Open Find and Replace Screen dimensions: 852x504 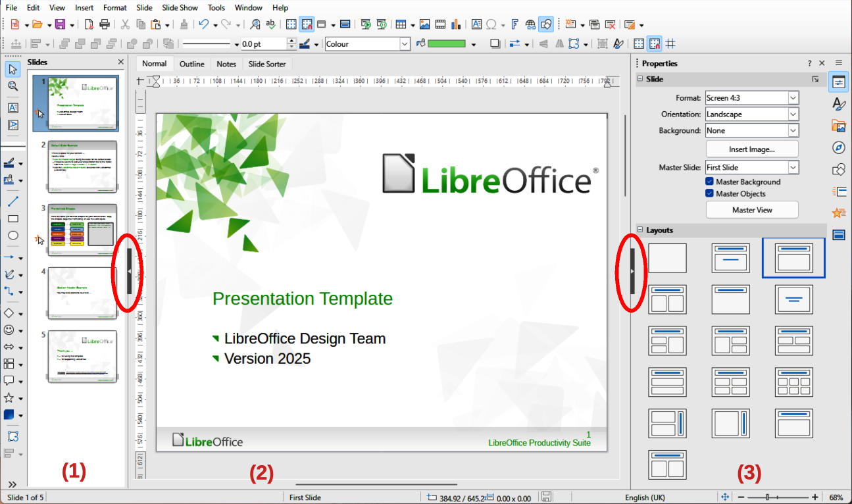click(x=256, y=24)
